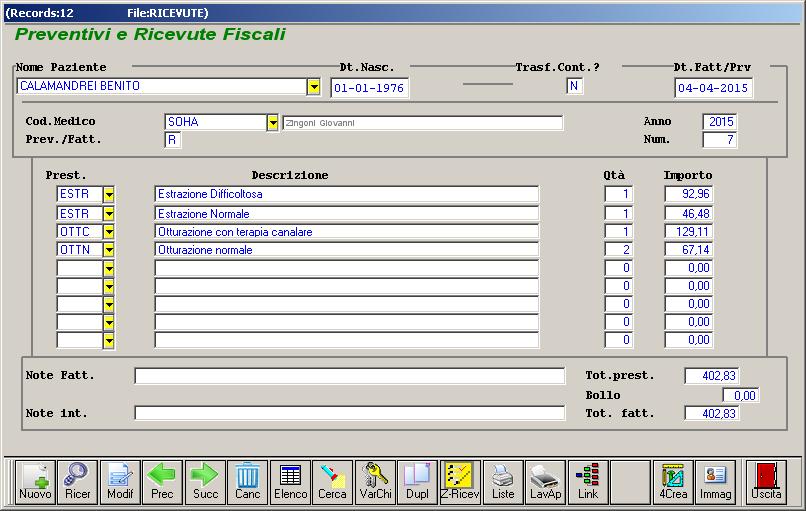This screenshot has height=511, width=806.
Task: Click the Estrazione Normale description field
Action: point(346,214)
